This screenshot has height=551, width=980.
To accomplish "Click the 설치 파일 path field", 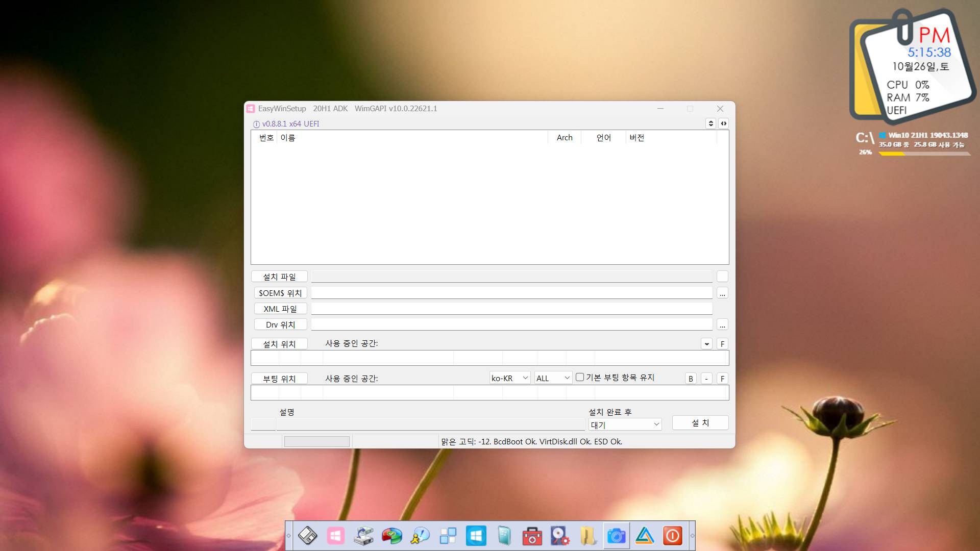I will tap(512, 277).
